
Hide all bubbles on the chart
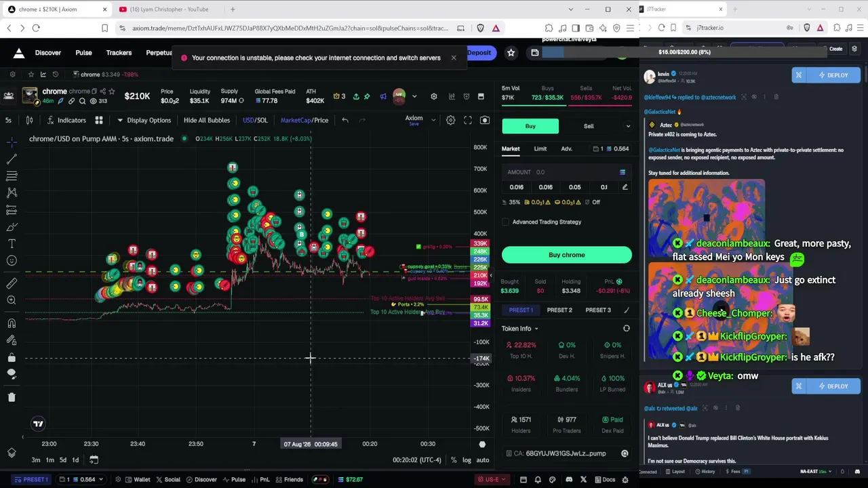click(x=207, y=120)
